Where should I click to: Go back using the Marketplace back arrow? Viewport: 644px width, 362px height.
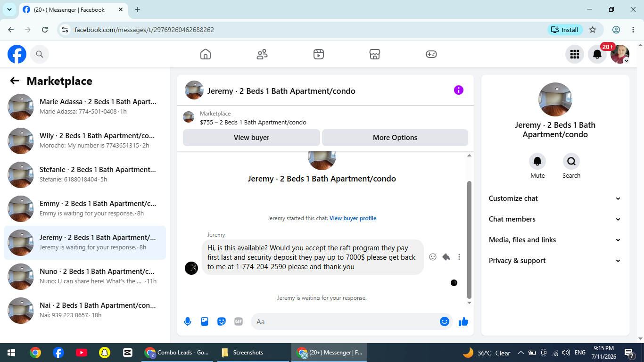coord(15,81)
